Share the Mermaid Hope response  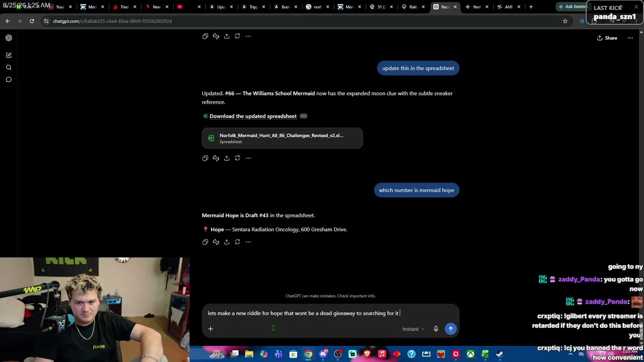tap(226, 242)
